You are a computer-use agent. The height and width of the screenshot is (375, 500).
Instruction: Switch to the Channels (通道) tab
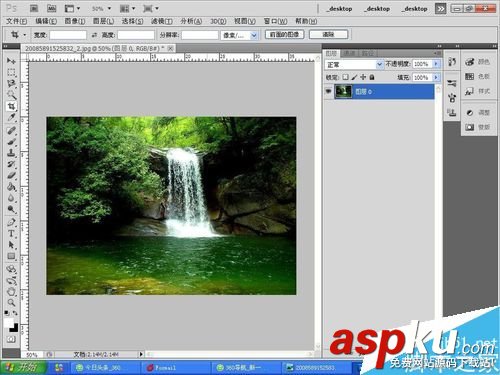point(349,53)
